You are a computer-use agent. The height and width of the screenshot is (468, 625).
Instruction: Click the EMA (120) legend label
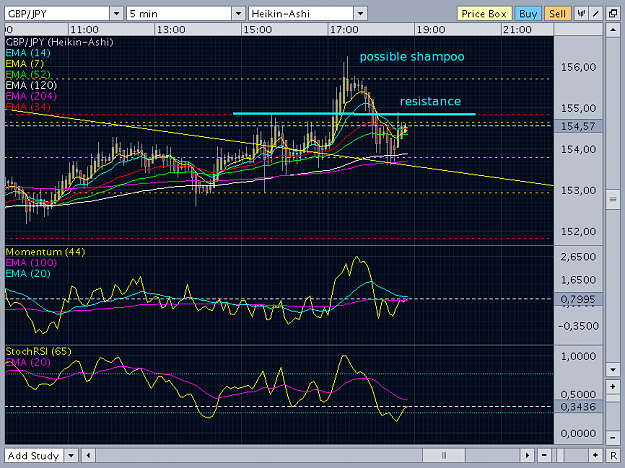31,85
